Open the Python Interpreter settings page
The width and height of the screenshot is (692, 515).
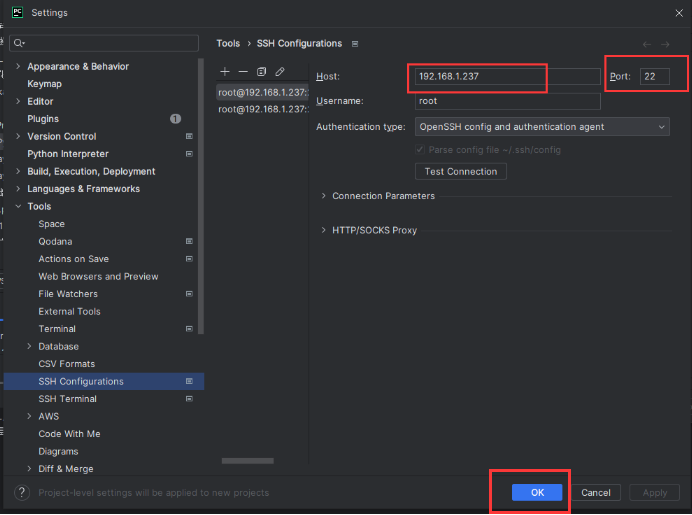pyautogui.click(x=68, y=154)
